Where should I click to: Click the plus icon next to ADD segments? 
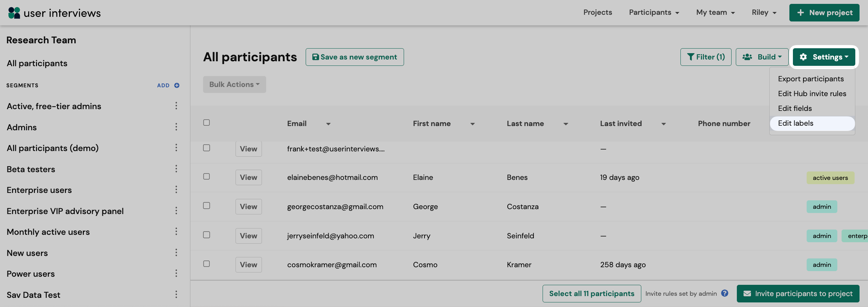click(177, 86)
